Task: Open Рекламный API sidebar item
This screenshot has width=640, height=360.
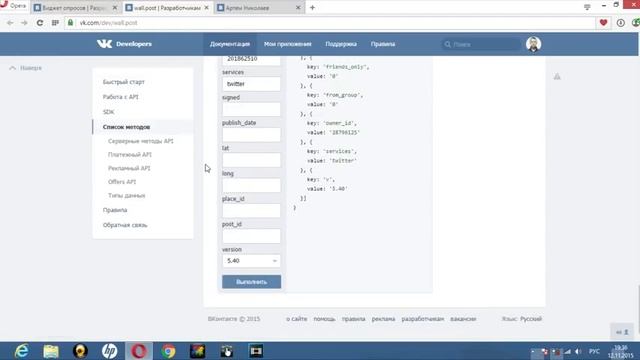Action: 129,168
